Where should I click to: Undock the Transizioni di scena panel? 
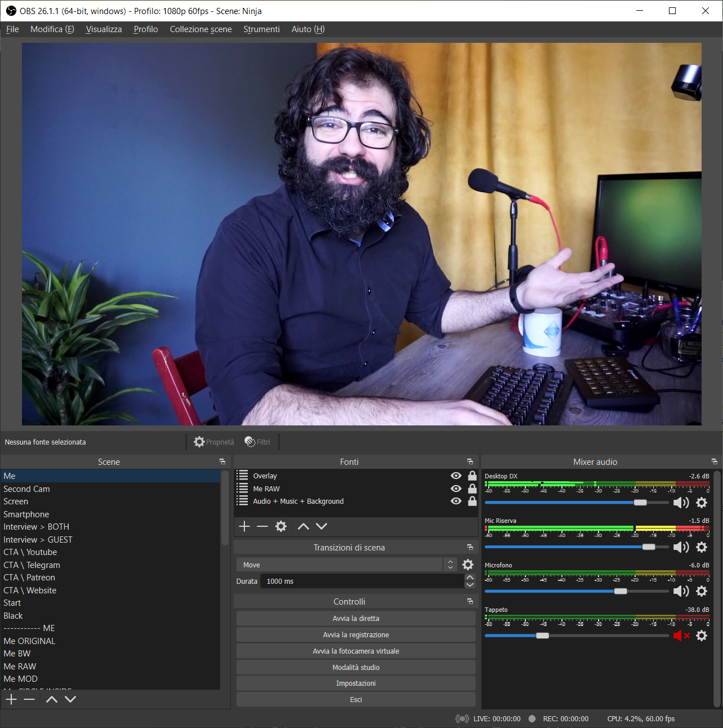pyautogui.click(x=470, y=547)
